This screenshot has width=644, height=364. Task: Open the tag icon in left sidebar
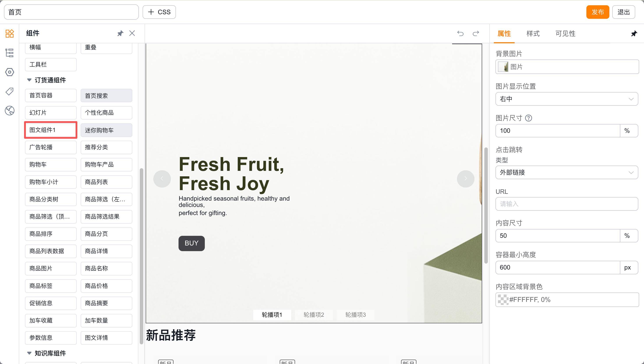coord(9,91)
